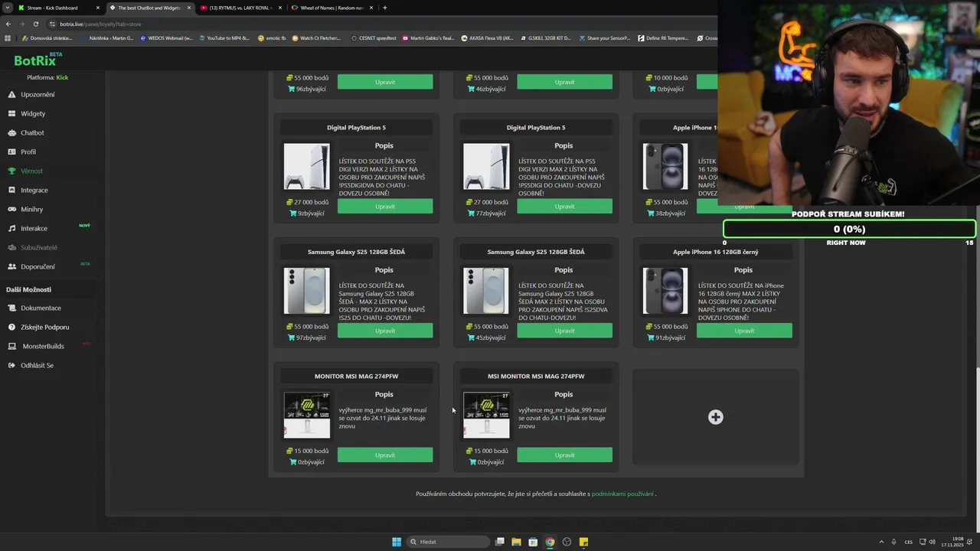Click Upravit on PS5 card with 77zbývající
This screenshot has height=551, width=980.
[564, 207]
